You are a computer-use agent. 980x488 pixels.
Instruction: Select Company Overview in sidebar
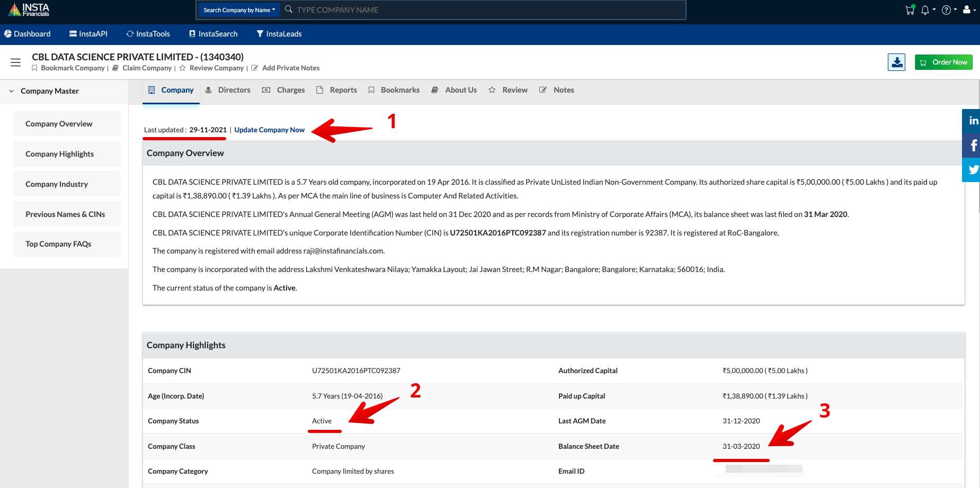click(67, 124)
